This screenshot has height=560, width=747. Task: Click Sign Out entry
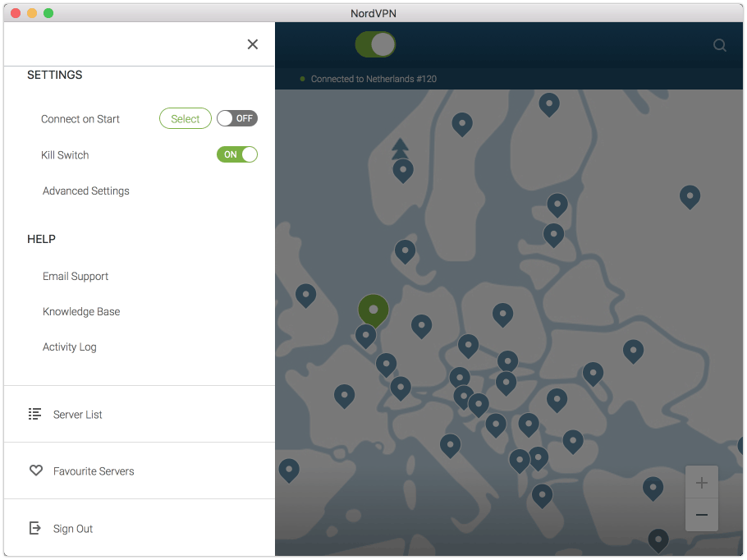139,528
